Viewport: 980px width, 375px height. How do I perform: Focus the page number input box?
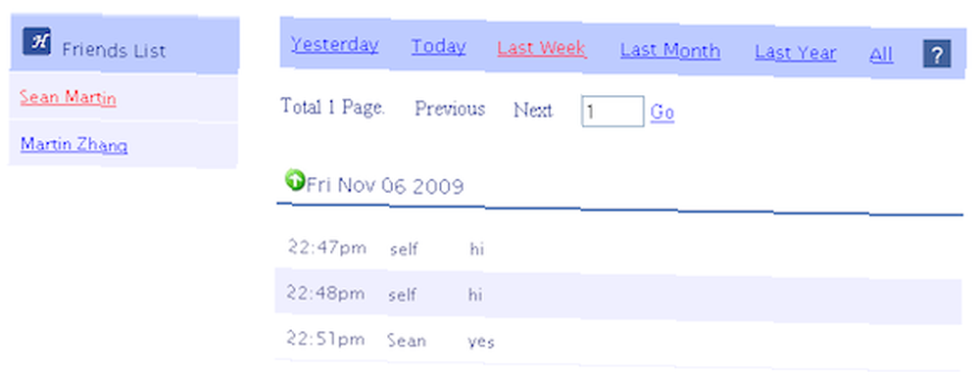pyautogui.click(x=612, y=111)
